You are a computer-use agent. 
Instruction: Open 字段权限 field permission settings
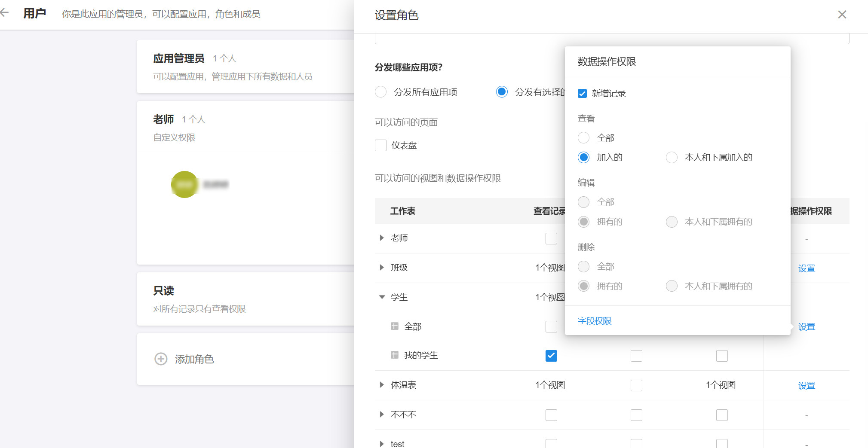pos(594,320)
